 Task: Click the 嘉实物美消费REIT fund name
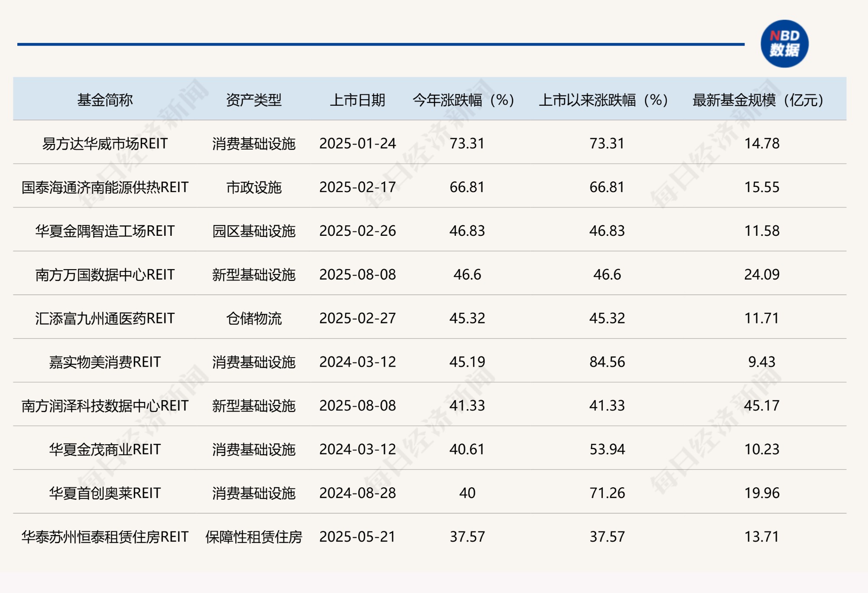pyautogui.click(x=105, y=362)
